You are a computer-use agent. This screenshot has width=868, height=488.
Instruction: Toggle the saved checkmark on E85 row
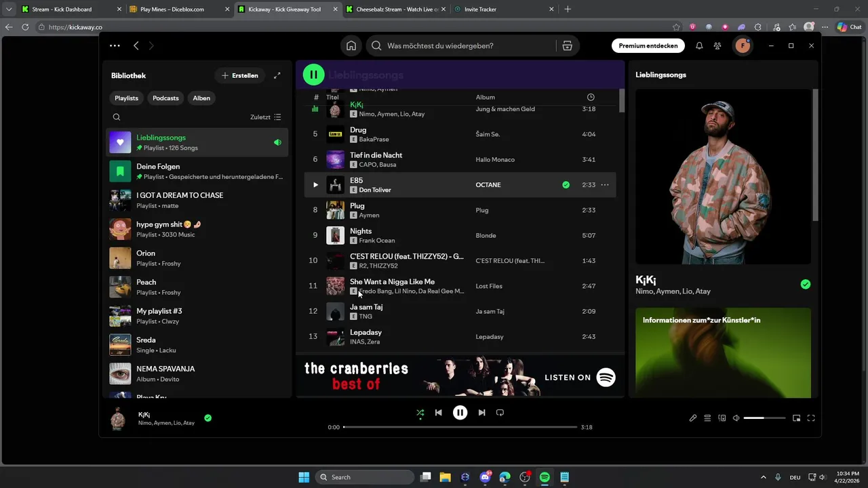(x=566, y=184)
